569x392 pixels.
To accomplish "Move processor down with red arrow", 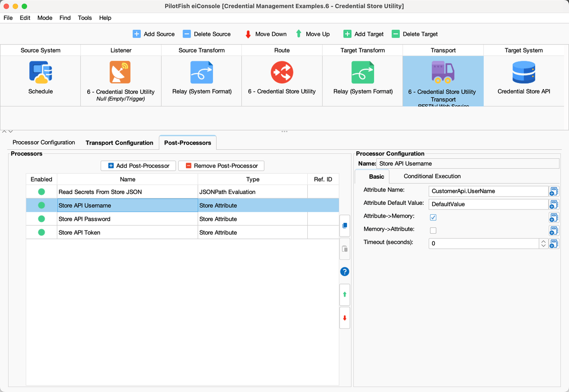I will 345,318.
